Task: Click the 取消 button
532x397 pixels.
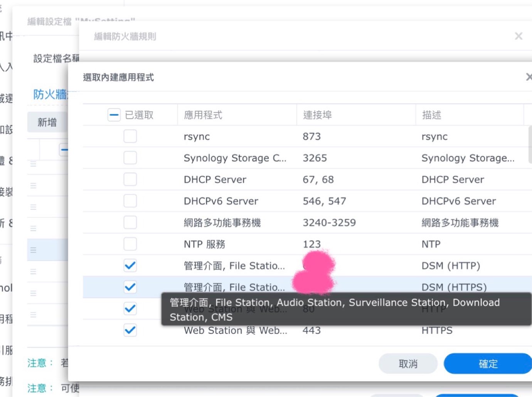Action: click(x=408, y=364)
